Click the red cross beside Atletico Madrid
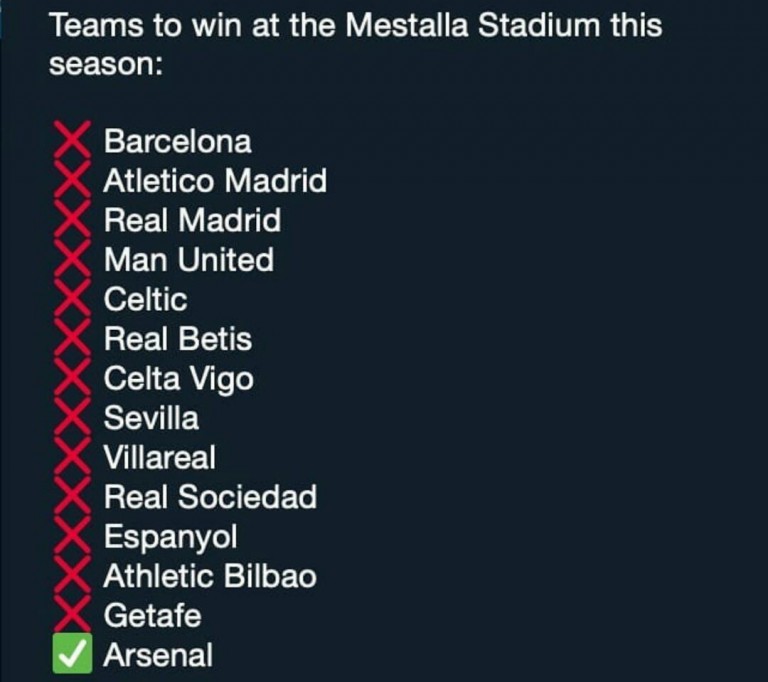This screenshot has width=768, height=682. (x=72, y=179)
